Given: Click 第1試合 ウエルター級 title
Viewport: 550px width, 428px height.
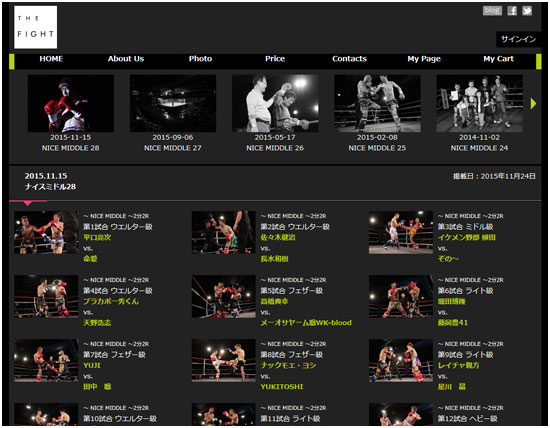Looking at the screenshot, I should tap(118, 227).
